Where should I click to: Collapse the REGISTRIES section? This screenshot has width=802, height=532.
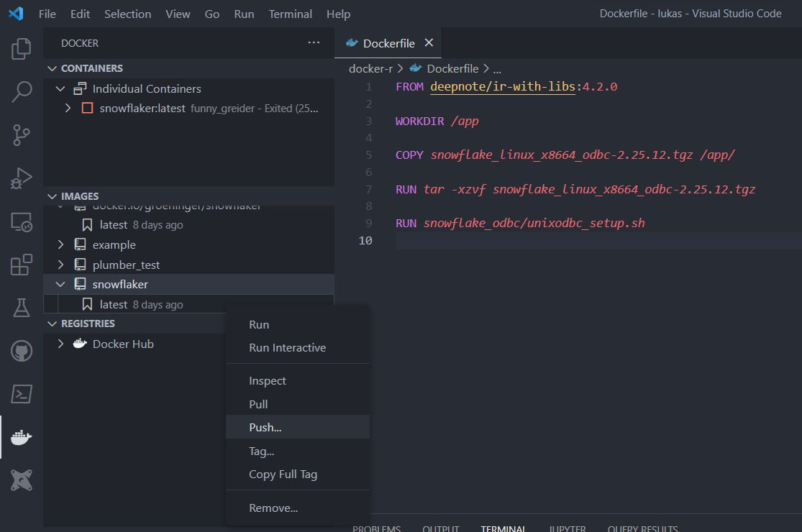(52, 324)
